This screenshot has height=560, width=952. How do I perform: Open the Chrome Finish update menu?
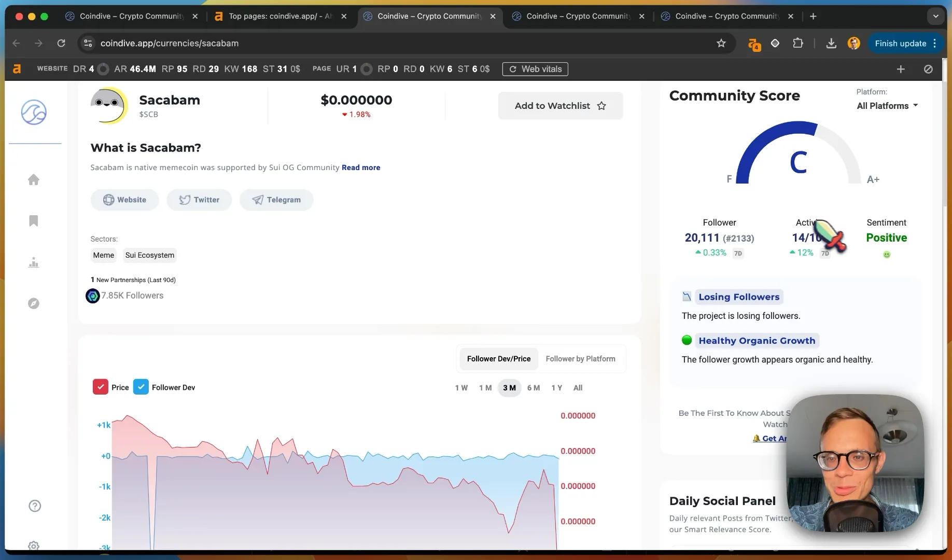[905, 43]
